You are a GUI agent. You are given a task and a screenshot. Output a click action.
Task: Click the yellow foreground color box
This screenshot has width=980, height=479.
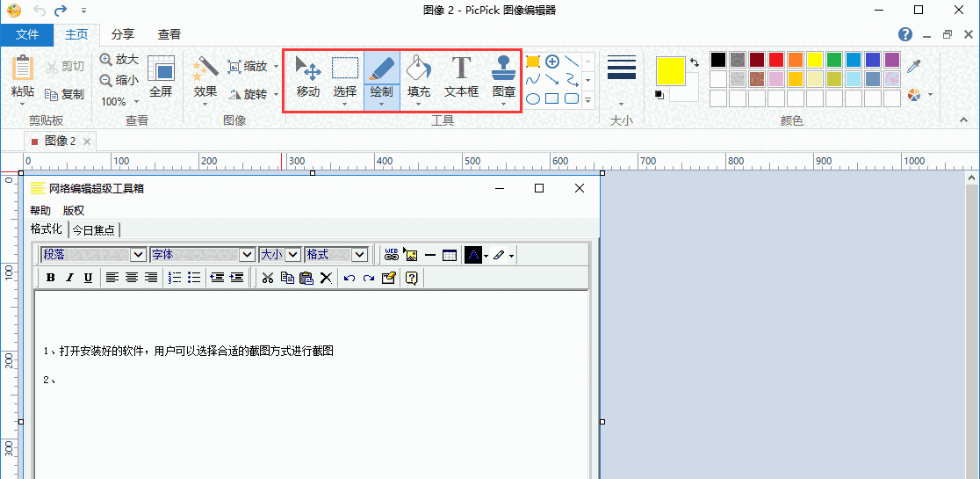click(x=671, y=70)
